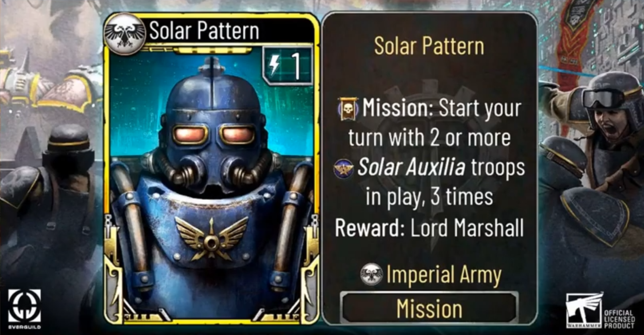
Task: Click the Imperial eagle faction badge on card
Action: click(125, 34)
